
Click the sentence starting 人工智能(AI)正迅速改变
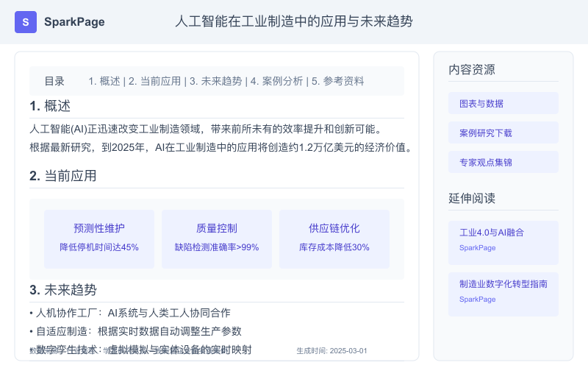(x=207, y=130)
